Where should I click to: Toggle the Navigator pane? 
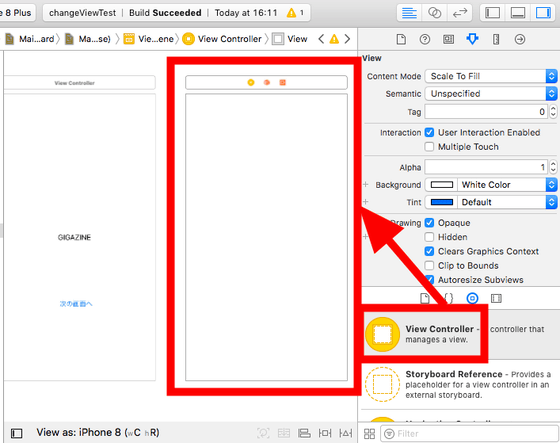pos(492,13)
